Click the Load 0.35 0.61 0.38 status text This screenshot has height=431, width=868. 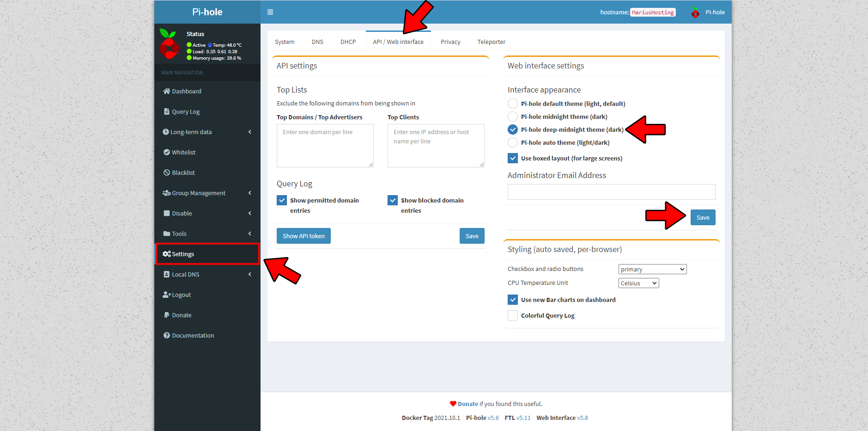215,51
